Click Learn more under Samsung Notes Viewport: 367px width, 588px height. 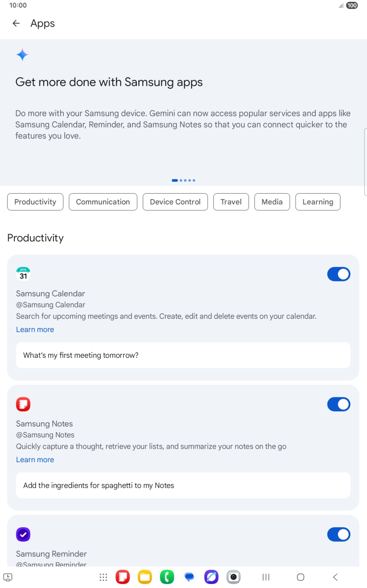tap(35, 459)
